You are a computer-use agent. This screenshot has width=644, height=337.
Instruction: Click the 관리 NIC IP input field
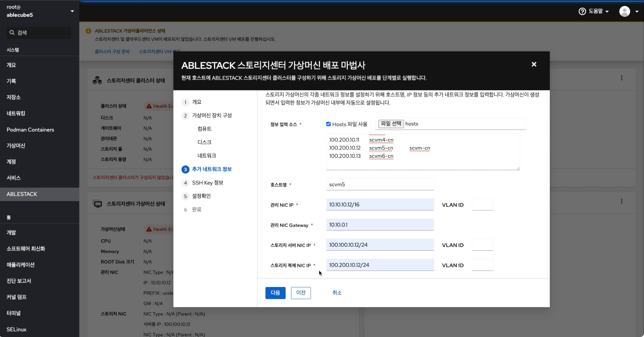point(380,204)
